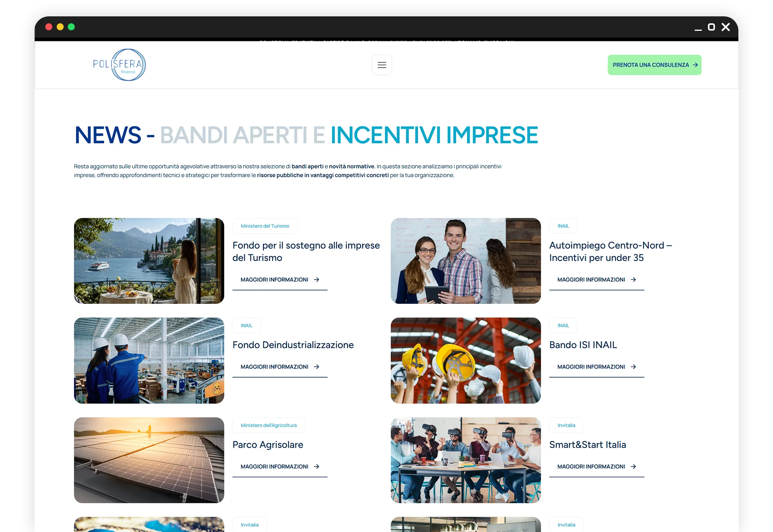Open Parco Agrisolare maggiori informazioni

coord(280,467)
